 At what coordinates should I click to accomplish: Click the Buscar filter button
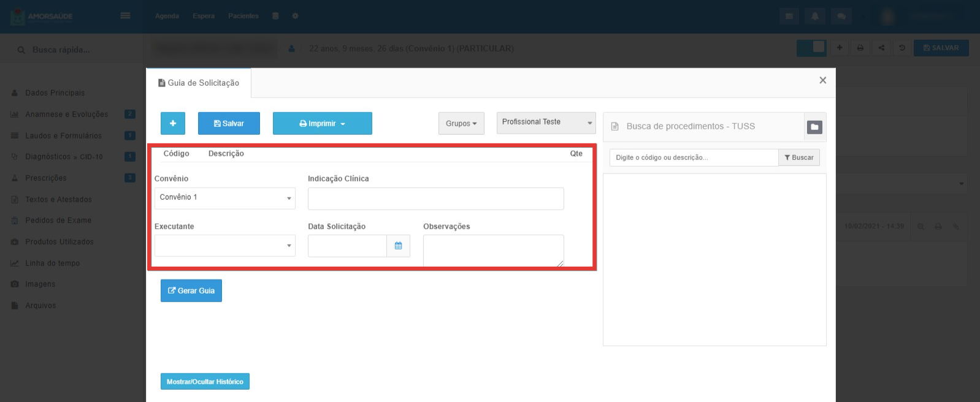coord(799,157)
